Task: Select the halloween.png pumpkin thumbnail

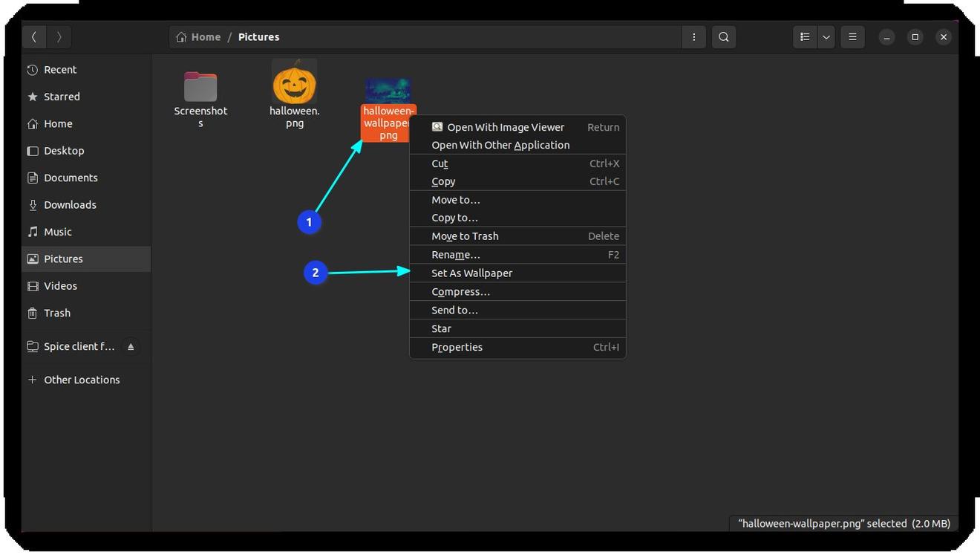Action: tap(295, 83)
